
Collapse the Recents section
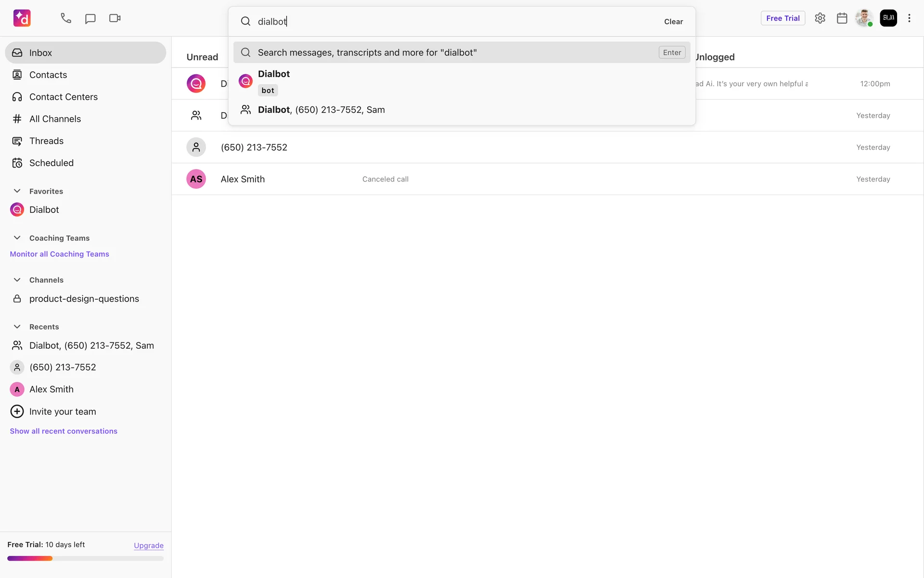(x=17, y=327)
